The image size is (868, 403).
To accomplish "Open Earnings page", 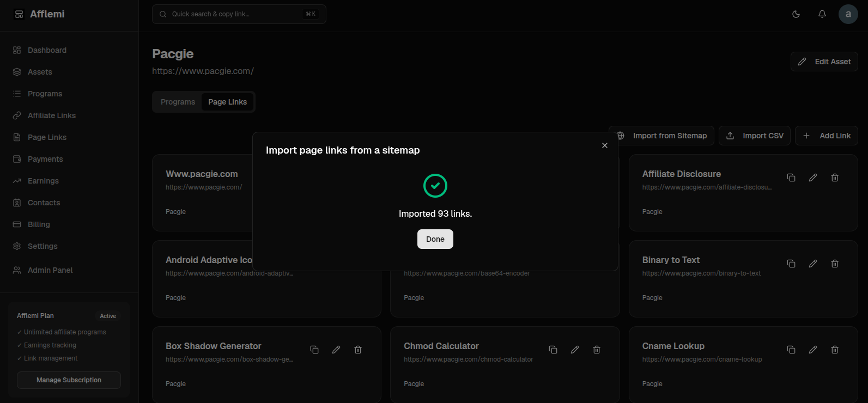I will pyautogui.click(x=69, y=181).
